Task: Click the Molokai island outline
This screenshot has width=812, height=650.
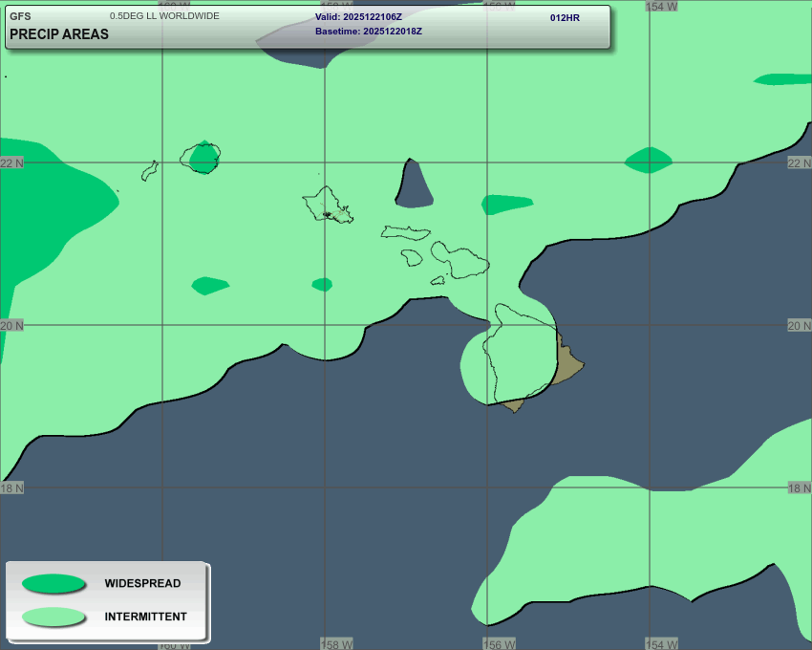Action: click(405, 232)
